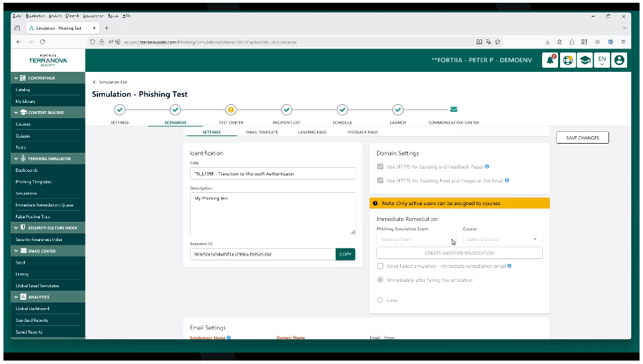Click info icon beside HTTPS Landing Pages

pos(487,166)
